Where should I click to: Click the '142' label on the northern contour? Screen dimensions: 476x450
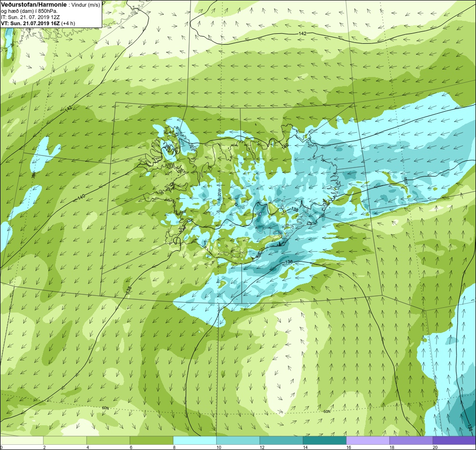tap(302, 34)
